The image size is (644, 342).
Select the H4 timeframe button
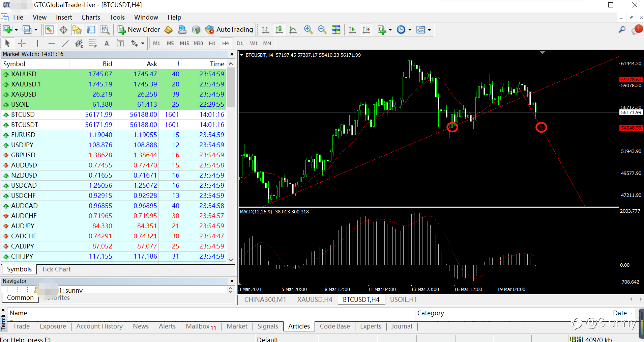(x=226, y=43)
